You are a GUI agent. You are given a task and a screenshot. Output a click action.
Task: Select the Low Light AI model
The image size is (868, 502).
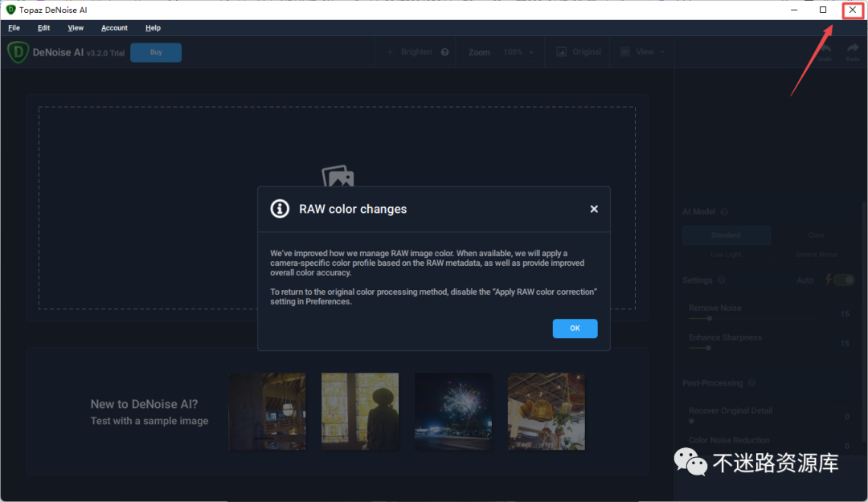click(726, 255)
